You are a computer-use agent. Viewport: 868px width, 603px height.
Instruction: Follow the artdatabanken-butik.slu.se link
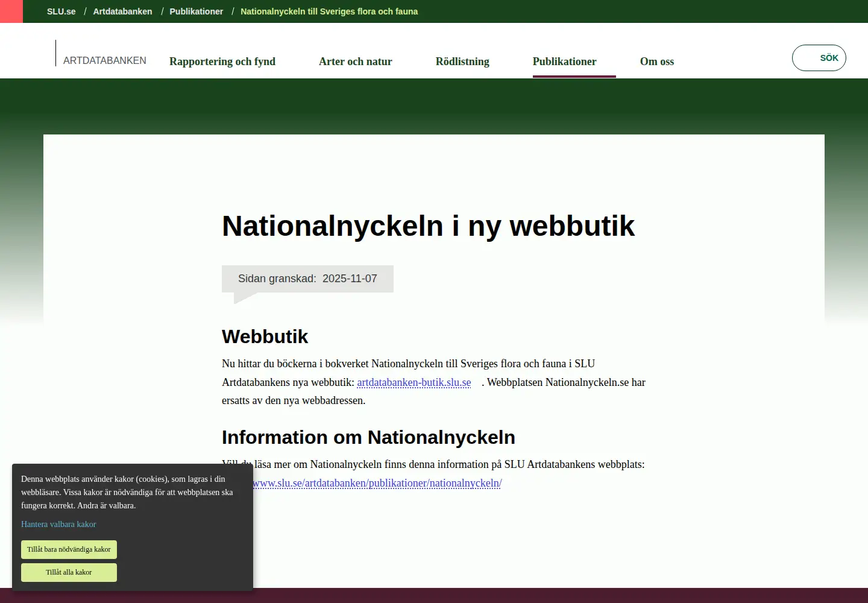(x=414, y=382)
